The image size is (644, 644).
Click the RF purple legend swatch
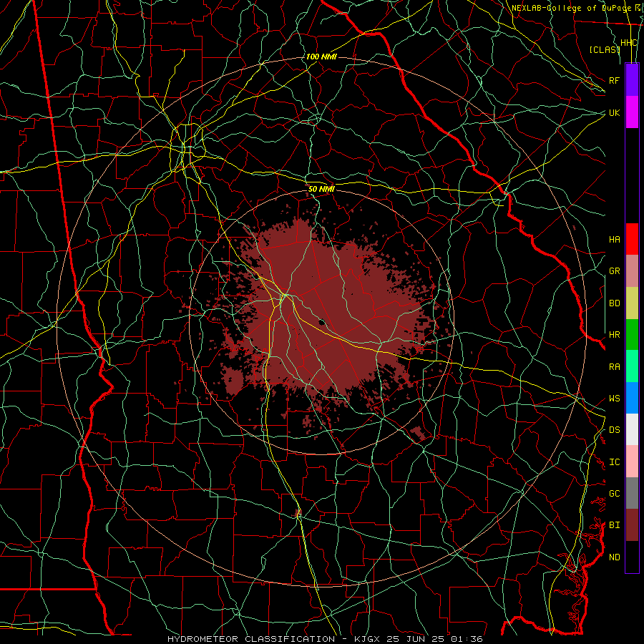[x=632, y=79]
